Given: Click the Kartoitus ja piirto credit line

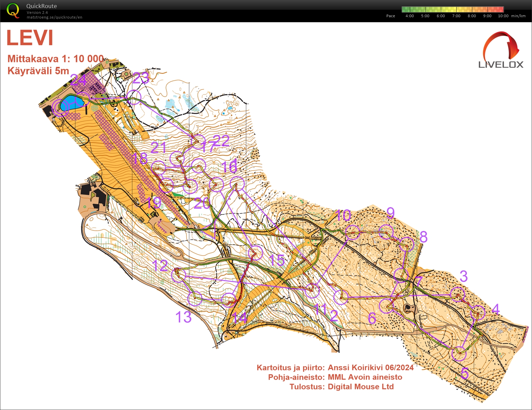Looking at the screenshot, I should tap(335, 367).
